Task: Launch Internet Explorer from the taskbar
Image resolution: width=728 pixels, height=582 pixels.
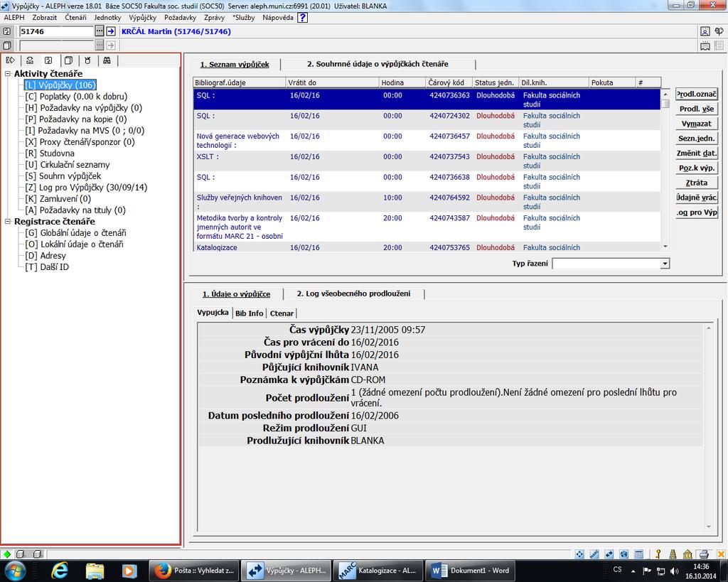Action: tap(60, 571)
